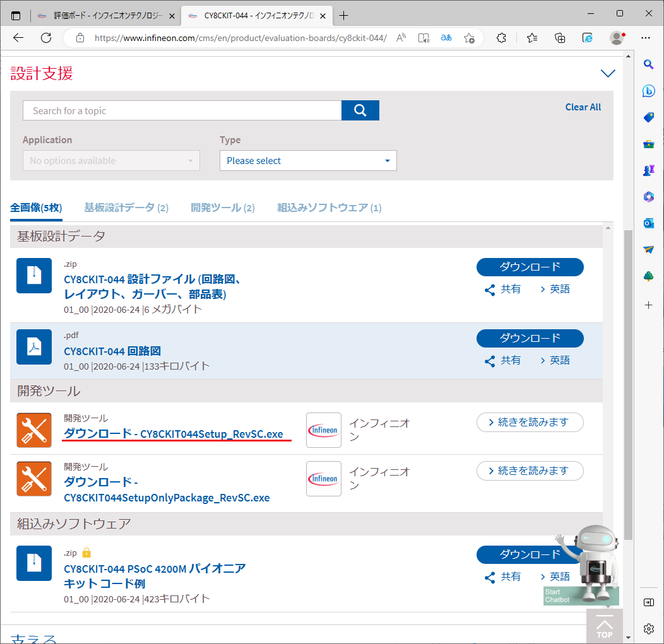This screenshot has height=644, width=664.
Task: Select the 組込みソフトウェア (1) tab
Action: [329, 208]
